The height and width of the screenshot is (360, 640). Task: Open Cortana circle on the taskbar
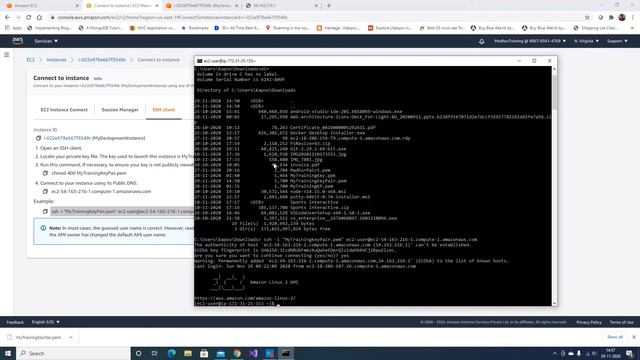click(138, 353)
